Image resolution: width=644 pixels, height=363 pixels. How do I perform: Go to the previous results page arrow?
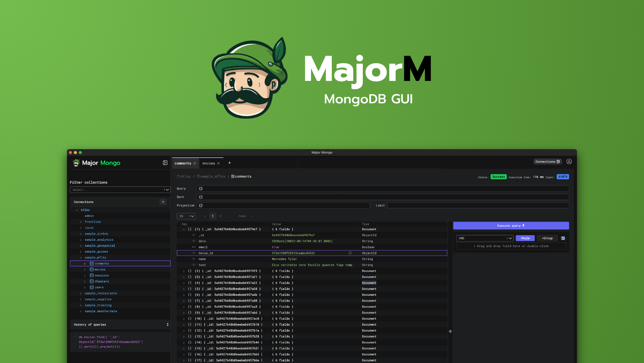205,216
